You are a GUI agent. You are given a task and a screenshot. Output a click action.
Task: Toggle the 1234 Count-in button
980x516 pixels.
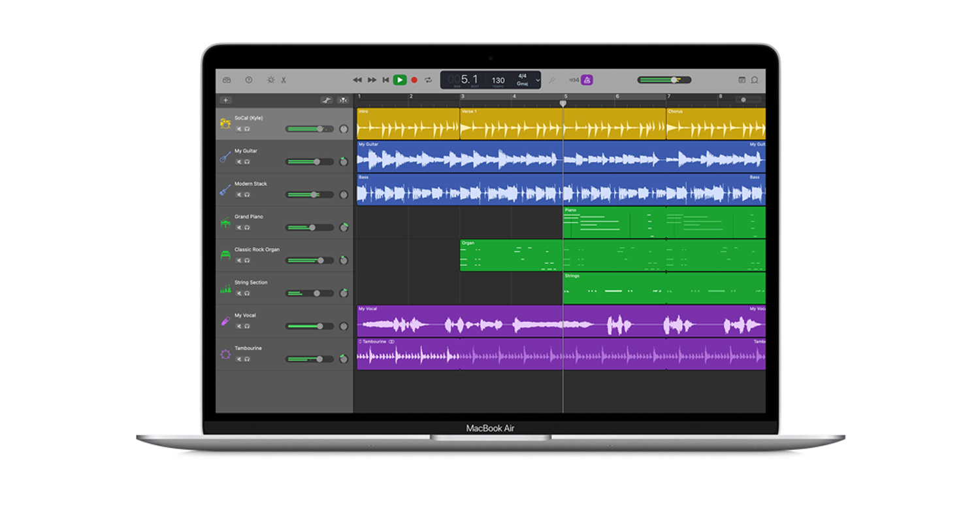pos(574,80)
